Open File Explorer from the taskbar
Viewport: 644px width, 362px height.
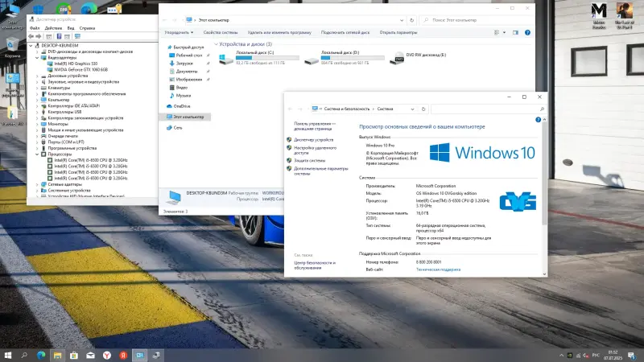pyautogui.click(x=57, y=355)
